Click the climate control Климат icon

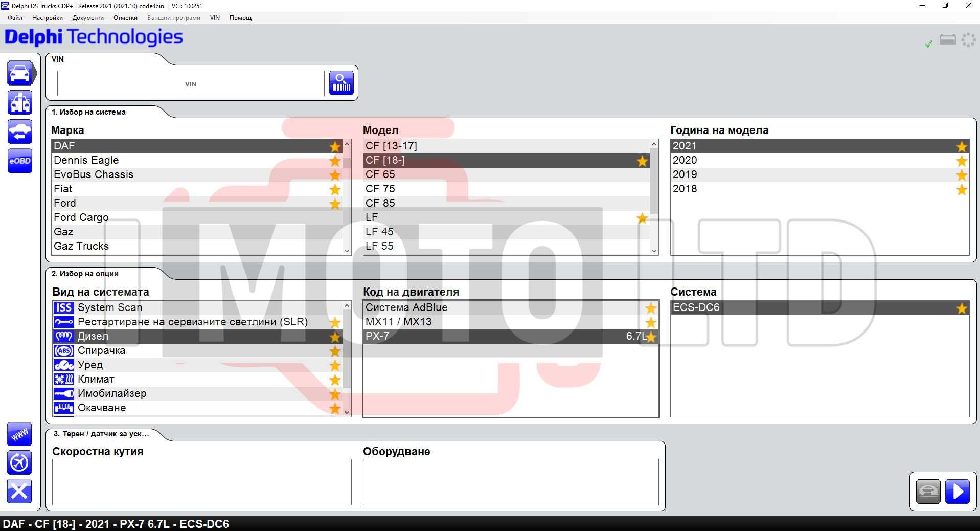click(64, 379)
